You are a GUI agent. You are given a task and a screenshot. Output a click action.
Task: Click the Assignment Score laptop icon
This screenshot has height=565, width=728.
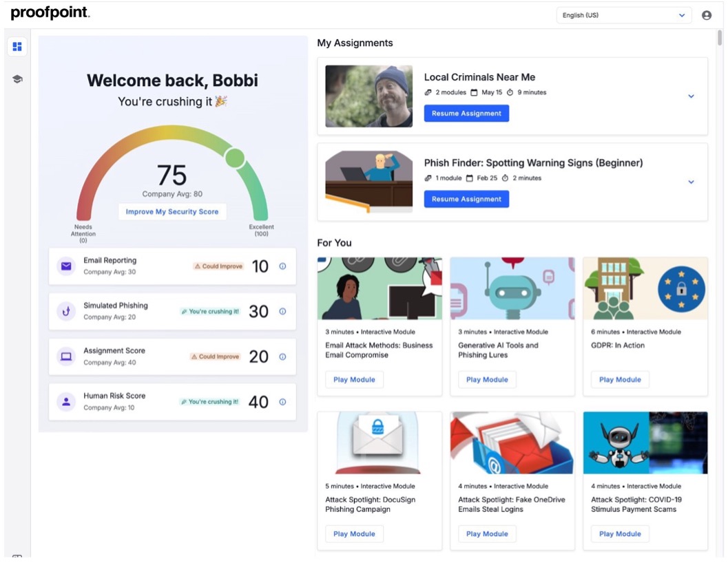(65, 356)
